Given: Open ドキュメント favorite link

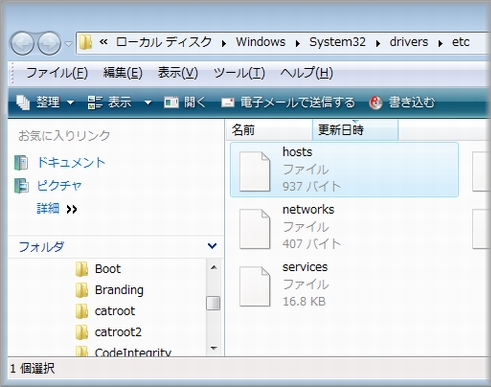Looking at the screenshot, I should [x=71, y=162].
